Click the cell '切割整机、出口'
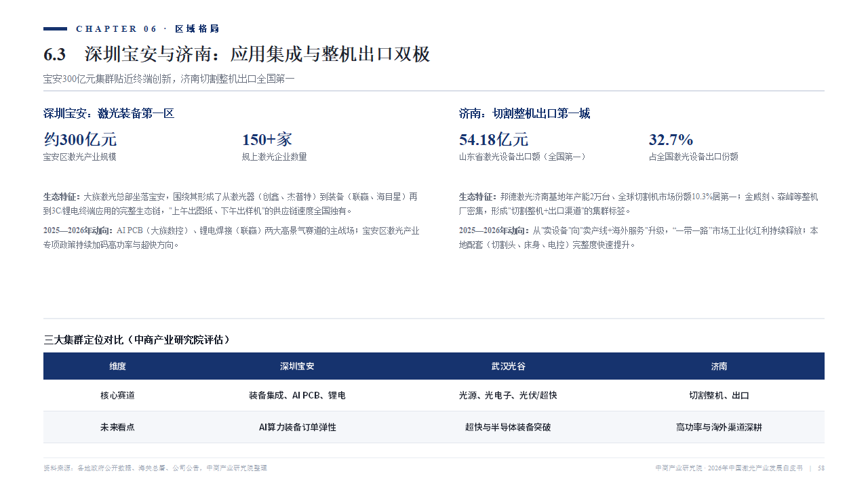The height and width of the screenshot is (488, 868). coord(719,395)
